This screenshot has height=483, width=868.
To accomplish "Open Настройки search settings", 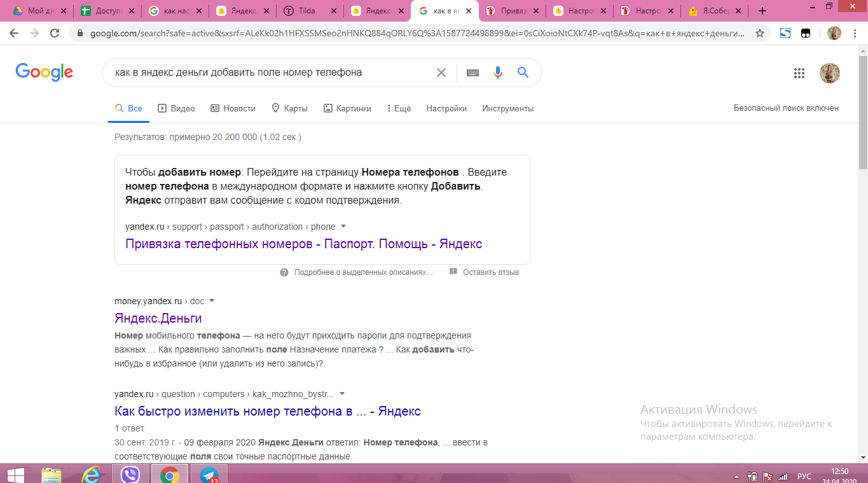I will [446, 109].
